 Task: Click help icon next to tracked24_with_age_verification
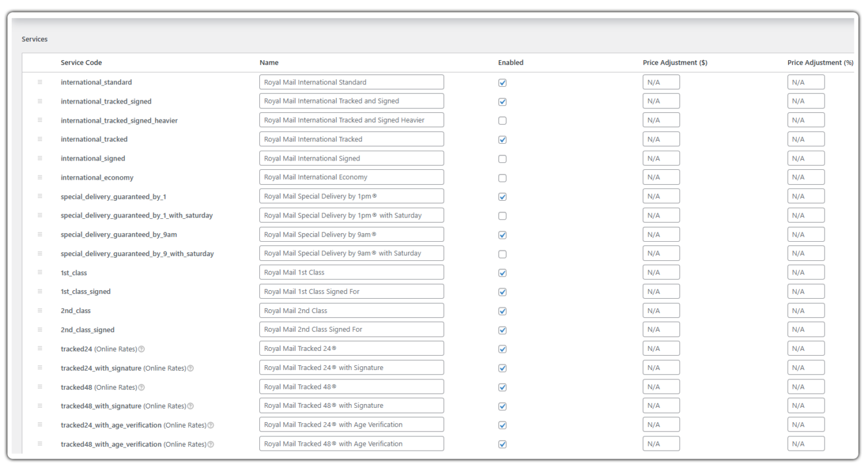(x=211, y=425)
